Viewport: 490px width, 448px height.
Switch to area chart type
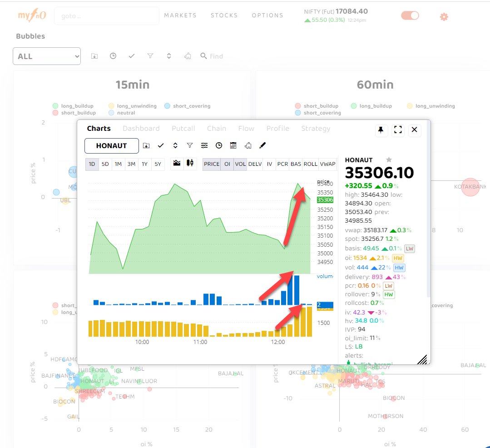(177, 163)
